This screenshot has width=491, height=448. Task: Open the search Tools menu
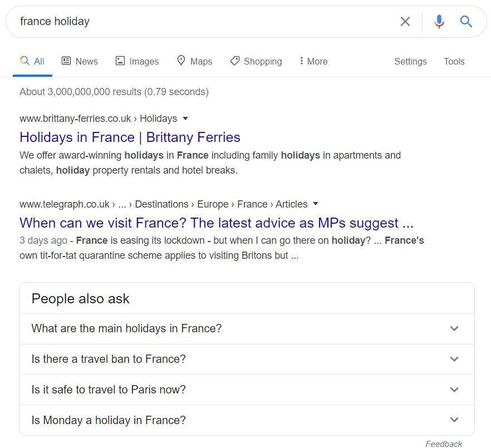point(454,61)
